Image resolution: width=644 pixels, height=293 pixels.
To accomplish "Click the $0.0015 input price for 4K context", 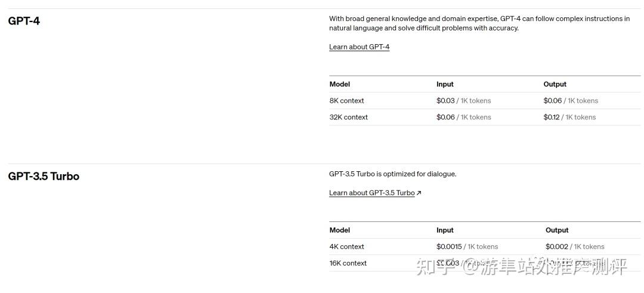I will click(x=449, y=246).
